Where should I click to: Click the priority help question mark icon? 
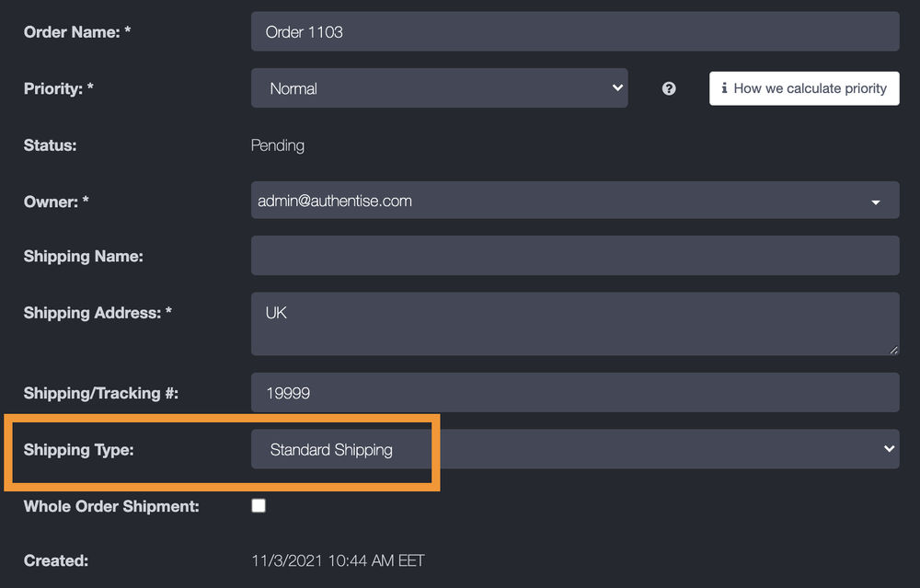(668, 88)
